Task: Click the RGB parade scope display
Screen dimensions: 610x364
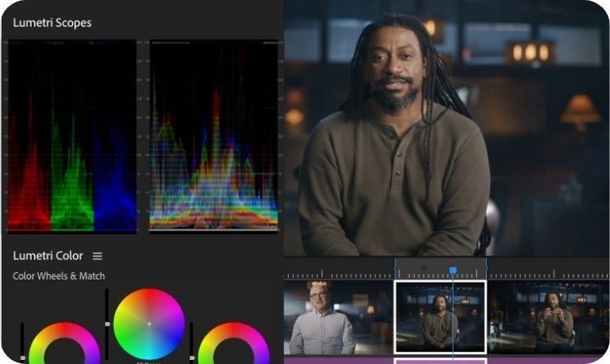Action: tap(72, 136)
